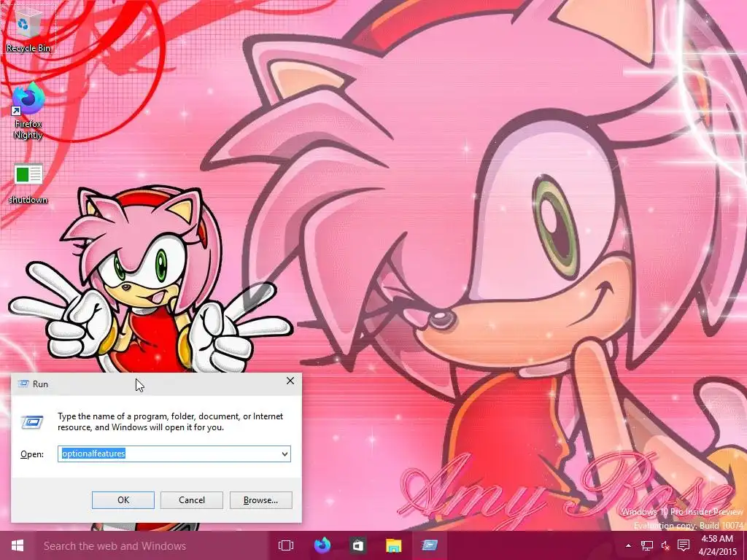Click the Run title bar icon

pos(23,384)
